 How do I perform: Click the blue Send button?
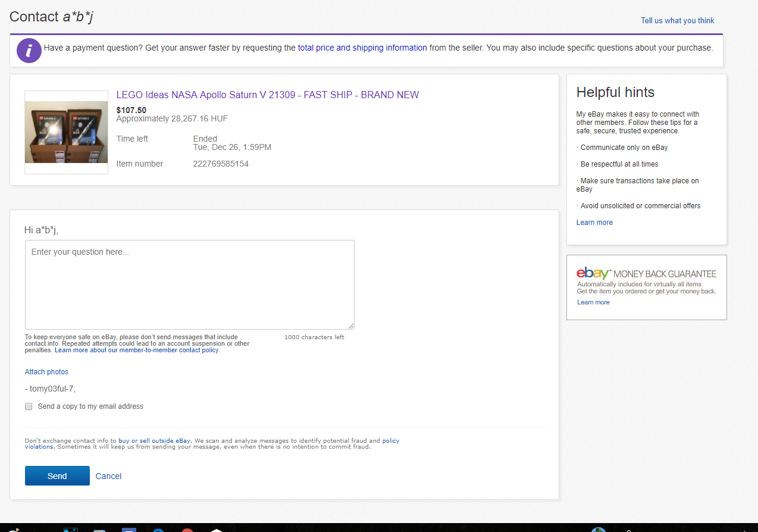tap(57, 476)
